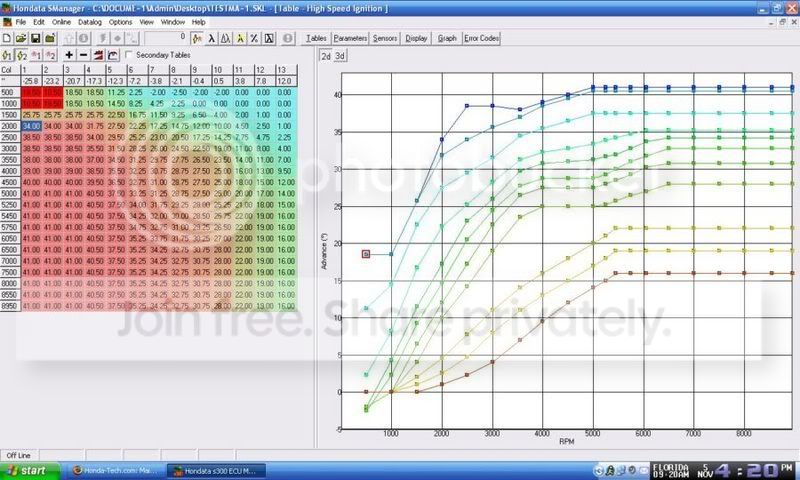Click the Open folder icon
The width and height of the screenshot is (800, 480).
[x=22, y=38]
